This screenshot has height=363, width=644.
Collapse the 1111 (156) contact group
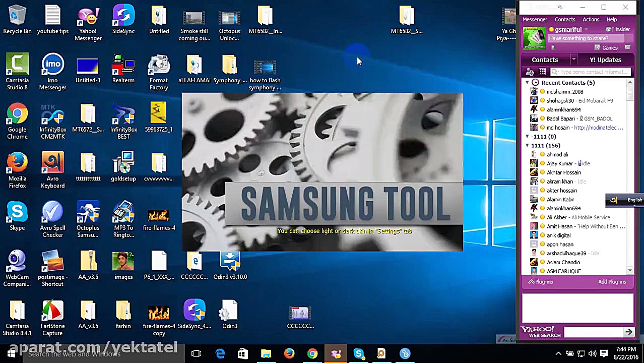point(527,146)
